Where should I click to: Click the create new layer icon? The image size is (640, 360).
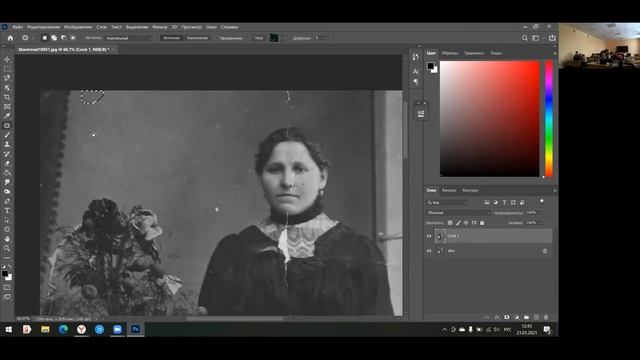tap(536, 317)
